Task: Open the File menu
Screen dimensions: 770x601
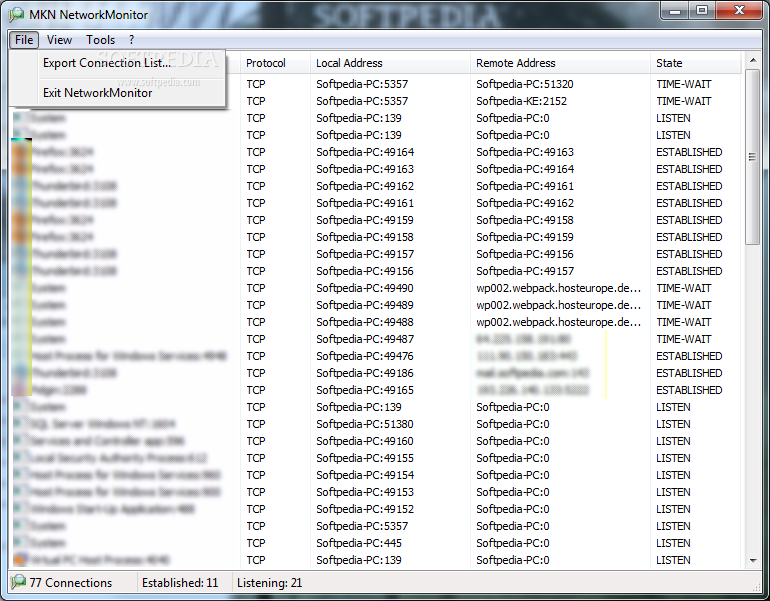Action: 24,40
